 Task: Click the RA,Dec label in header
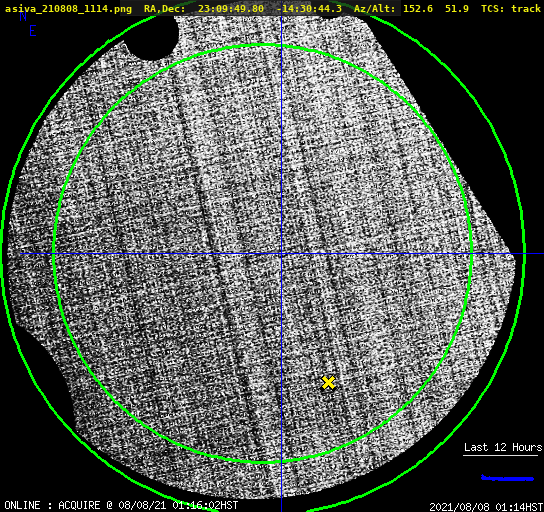point(165,8)
